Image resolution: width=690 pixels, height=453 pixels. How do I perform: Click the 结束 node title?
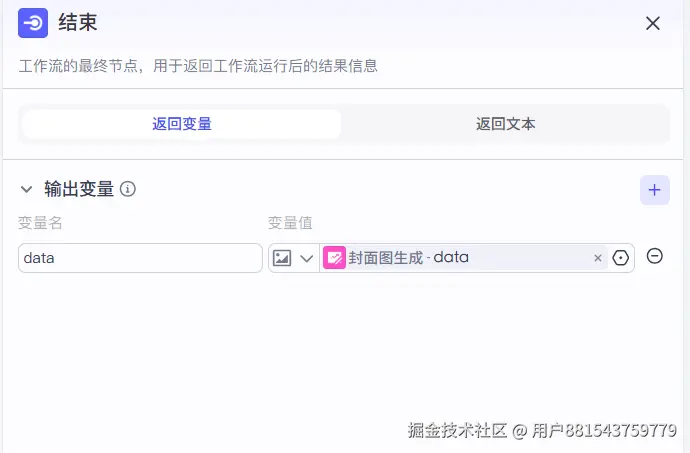point(78,23)
